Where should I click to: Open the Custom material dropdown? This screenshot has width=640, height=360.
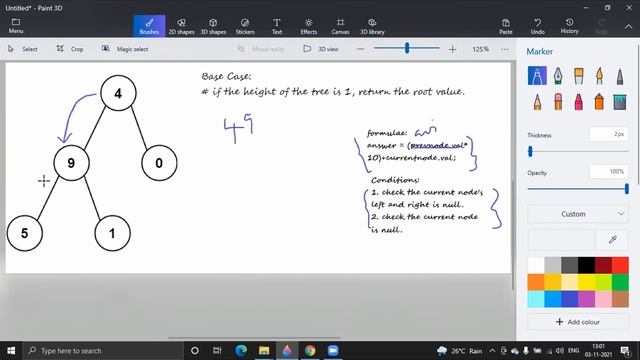578,214
